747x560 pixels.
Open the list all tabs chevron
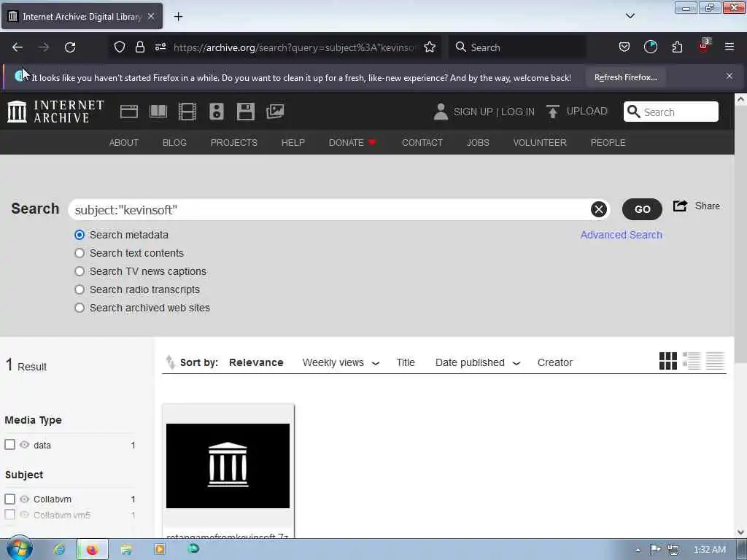coord(630,16)
